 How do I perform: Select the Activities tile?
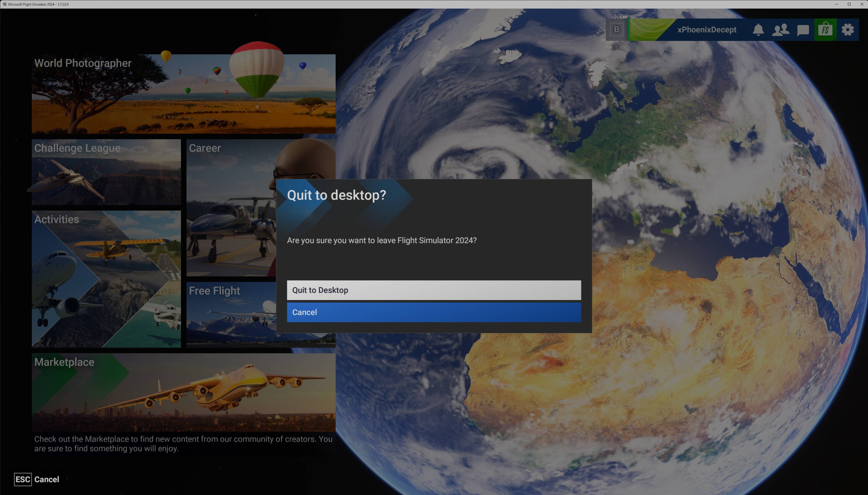(106, 279)
